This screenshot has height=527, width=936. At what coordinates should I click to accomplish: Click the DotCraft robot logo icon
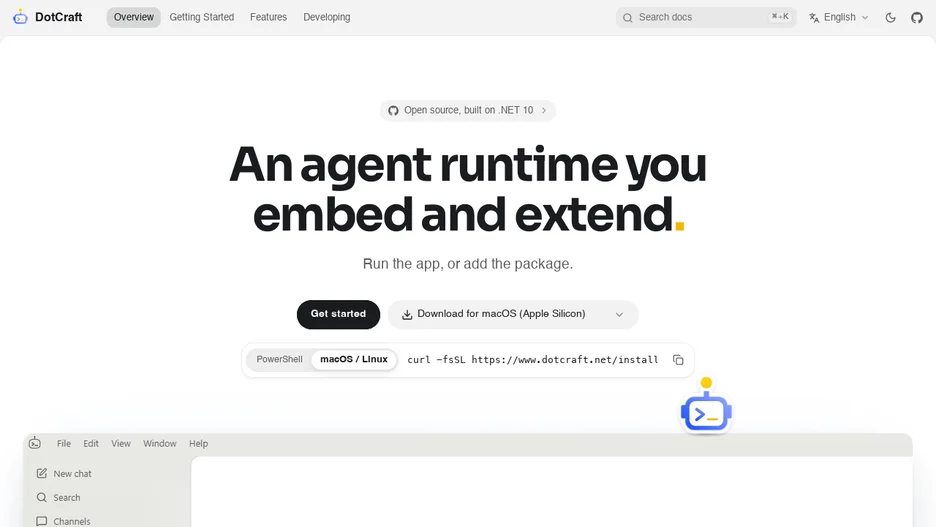pyautogui.click(x=20, y=17)
